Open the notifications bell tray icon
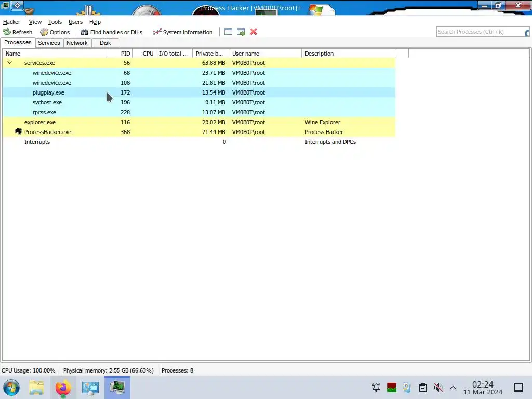This screenshot has height=399, width=532. click(x=376, y=388)
